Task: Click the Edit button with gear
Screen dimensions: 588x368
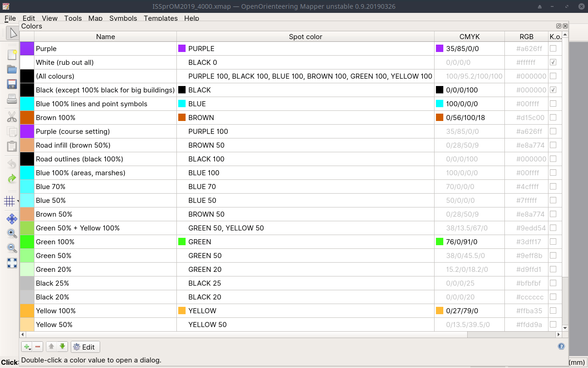Action: pyautogui.click(x=85, y=347)
